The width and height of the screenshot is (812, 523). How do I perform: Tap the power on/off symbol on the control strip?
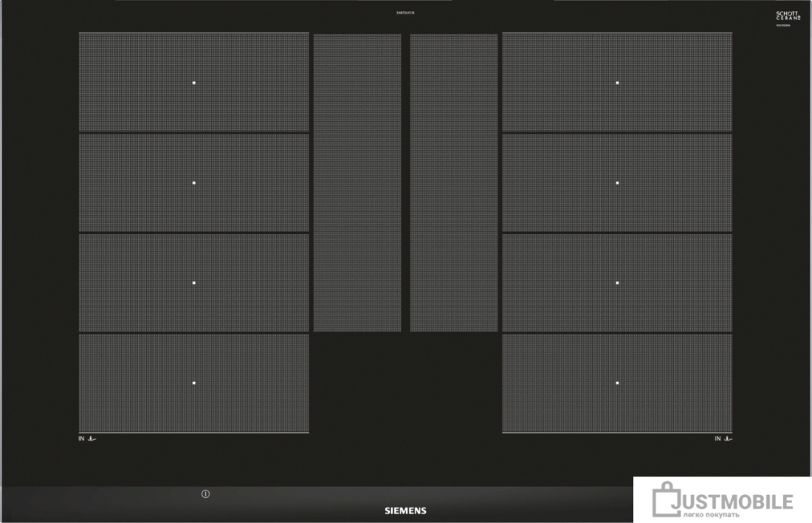tap(206, 494)
